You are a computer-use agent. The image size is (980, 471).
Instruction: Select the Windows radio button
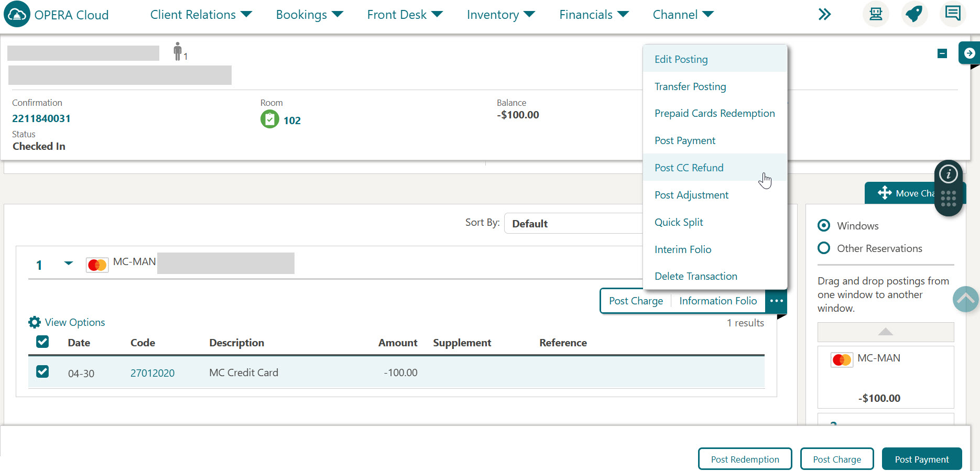(824, 225)
